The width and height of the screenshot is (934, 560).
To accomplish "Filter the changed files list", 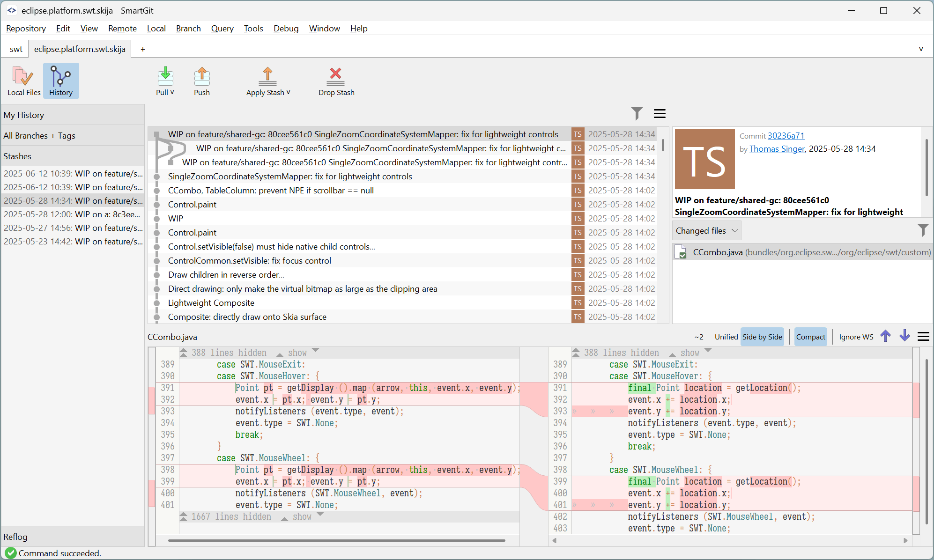I will [923, 230].
